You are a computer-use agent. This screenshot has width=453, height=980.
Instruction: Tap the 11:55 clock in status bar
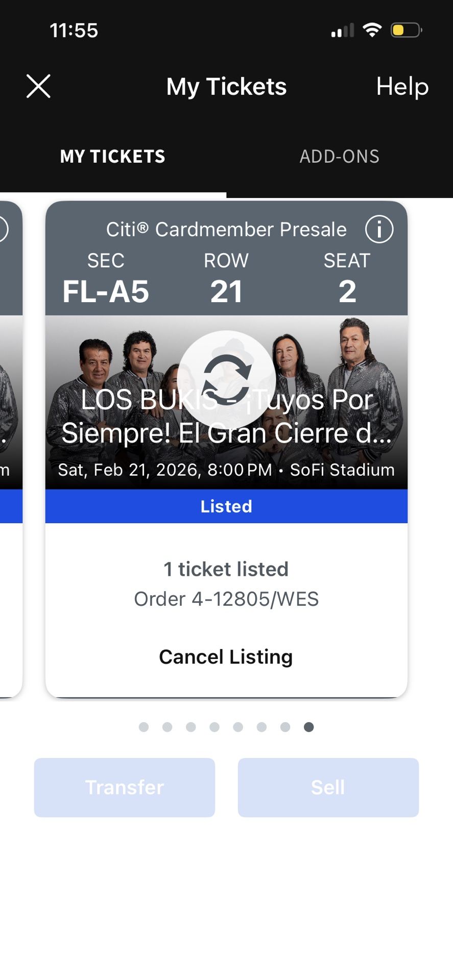74,31
